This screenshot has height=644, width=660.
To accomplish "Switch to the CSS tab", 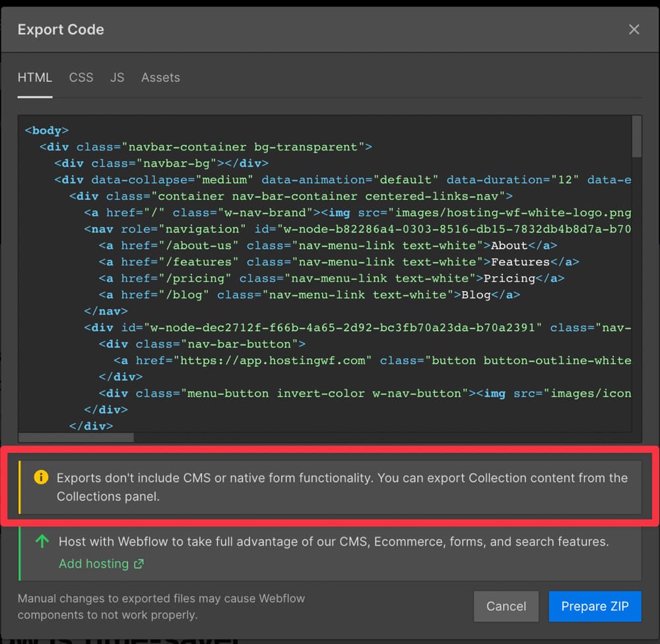I will (x=81, y=77).
